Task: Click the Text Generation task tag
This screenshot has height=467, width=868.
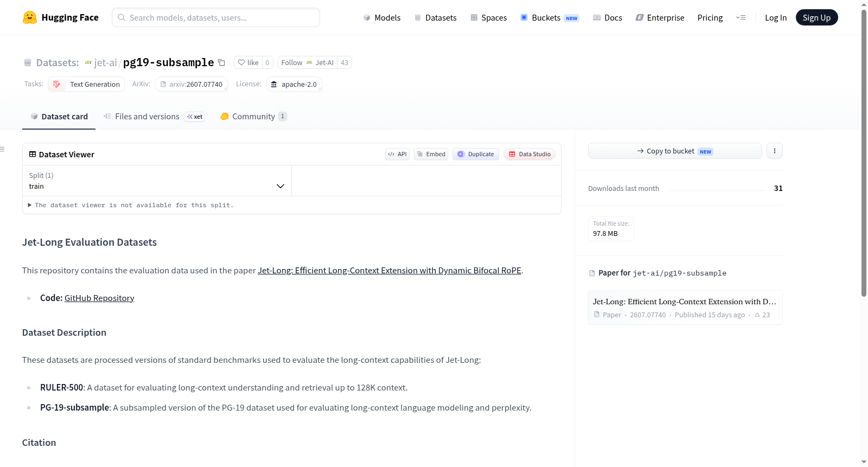Action: click(86, 84)
